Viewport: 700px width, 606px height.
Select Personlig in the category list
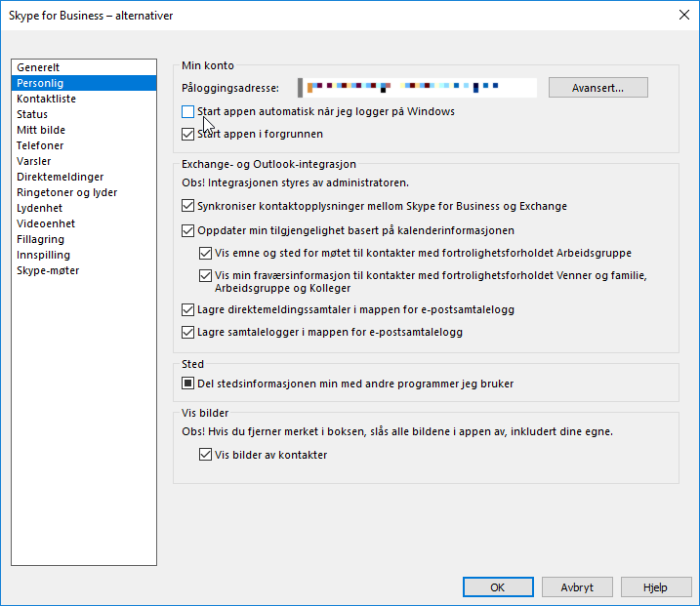[x=84, y=83]
